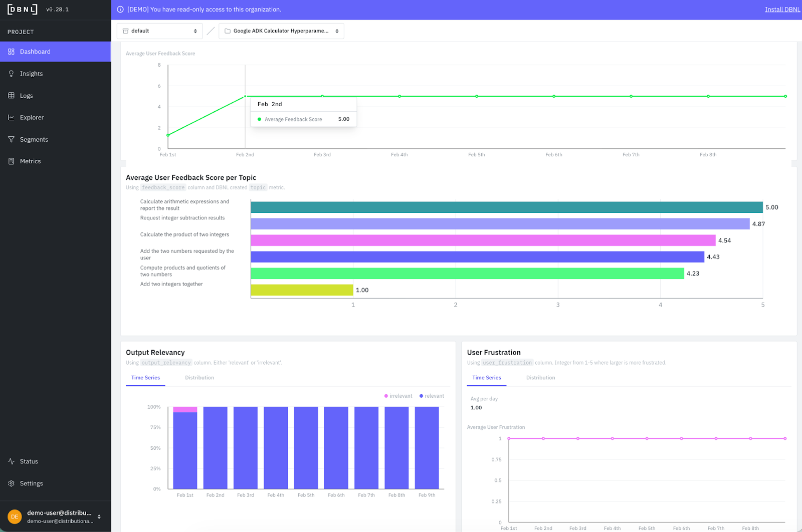Viewport: 802px width, 532px height.
Task: Click the Insights lightbulb icon
Action: tap(11, 74)
